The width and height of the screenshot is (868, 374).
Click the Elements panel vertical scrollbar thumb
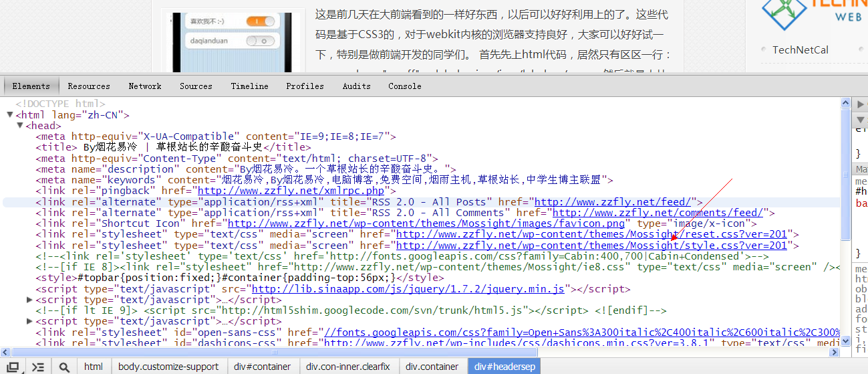(x=845, y=176)
